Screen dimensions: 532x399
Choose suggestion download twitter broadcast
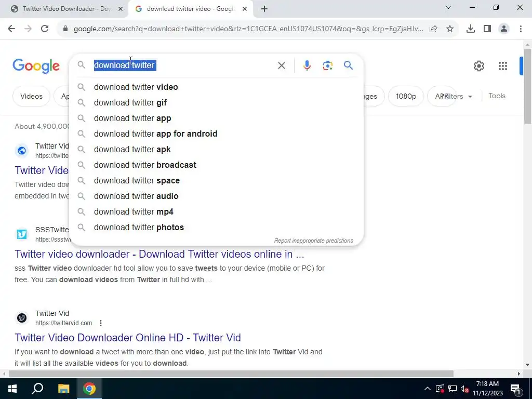(x=217, y=165)
